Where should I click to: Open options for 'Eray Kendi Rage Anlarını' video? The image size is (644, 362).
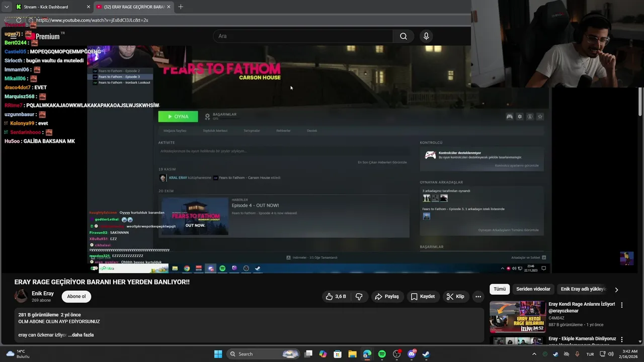click(622, 305)
